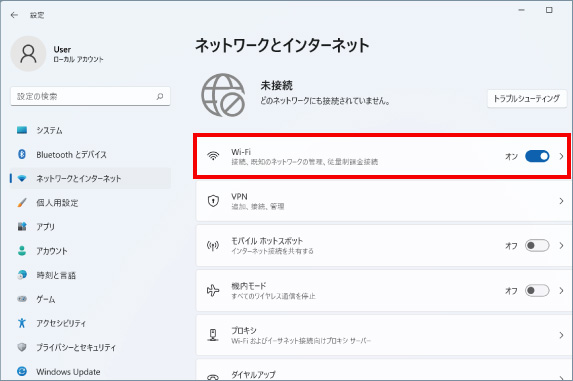Select アプリ in sidebar
Screen dimensions: 573x381
tap(91, 227)
